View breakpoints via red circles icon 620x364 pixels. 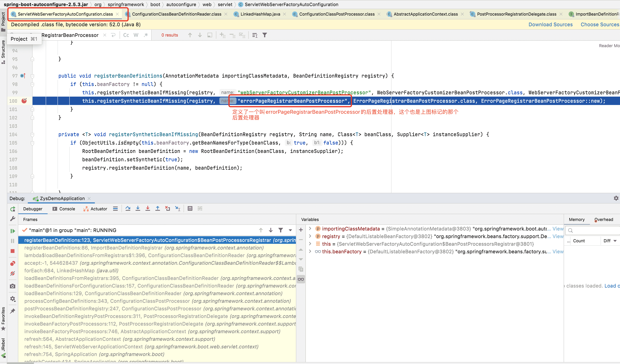pyautogui.click(x=13, y=263)
